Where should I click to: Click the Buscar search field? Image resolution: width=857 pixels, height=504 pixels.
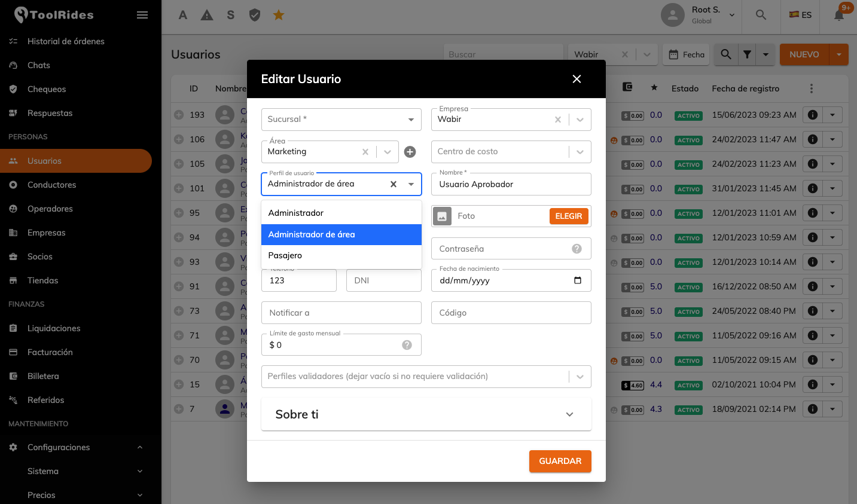503,54
